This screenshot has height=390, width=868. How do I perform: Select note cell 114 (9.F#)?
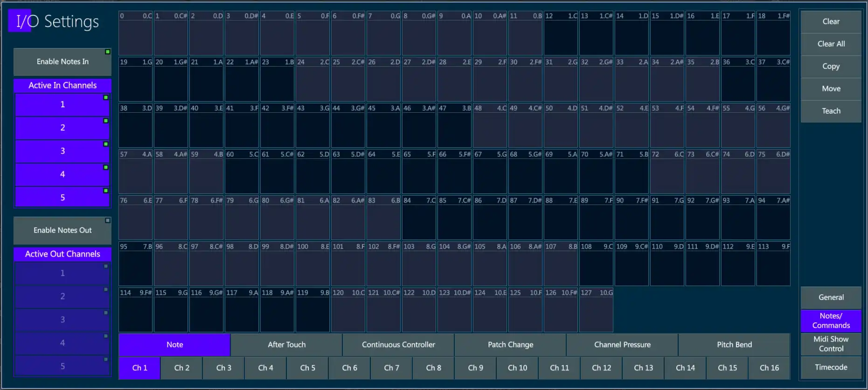(136, 310)
